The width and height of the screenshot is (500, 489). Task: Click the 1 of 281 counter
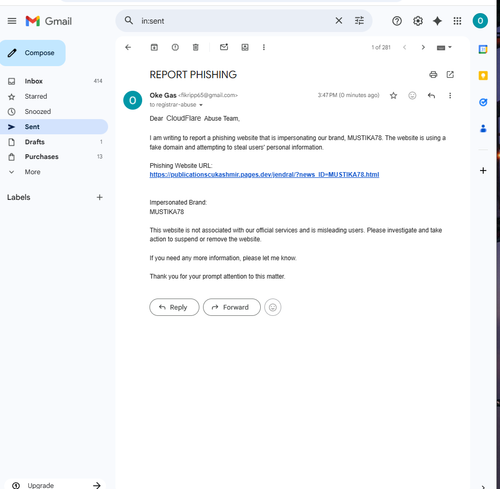[x=381, y=47]
